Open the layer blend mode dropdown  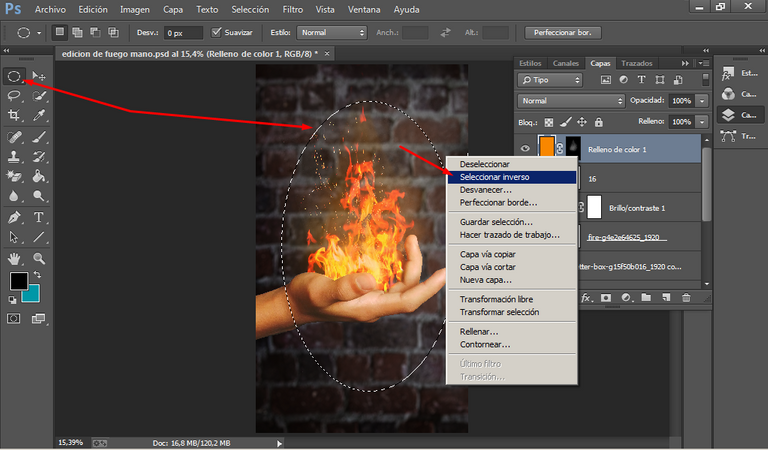coord(571,100)
